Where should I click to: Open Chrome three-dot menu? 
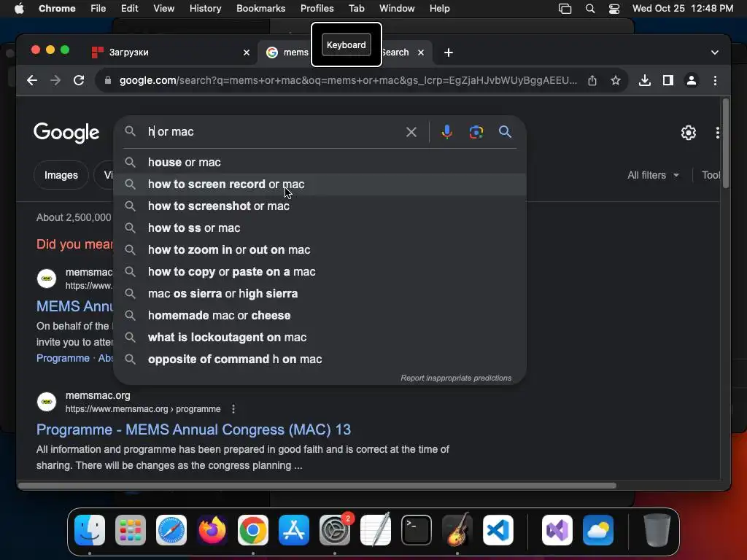coord(715,80)
